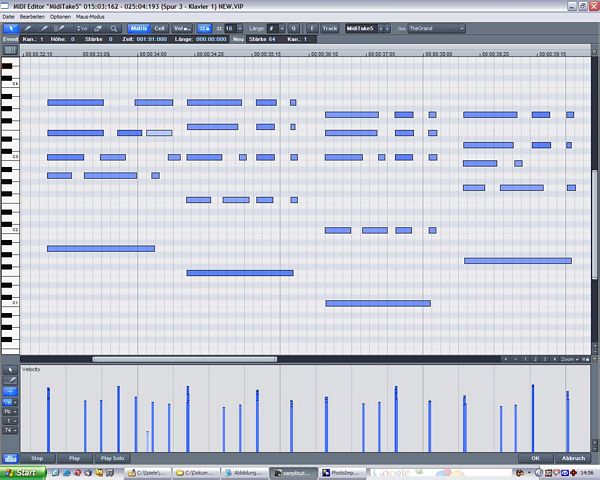Open the Maus-Modus menu
This screenshot has height=480, width=600.
[90, 17]
